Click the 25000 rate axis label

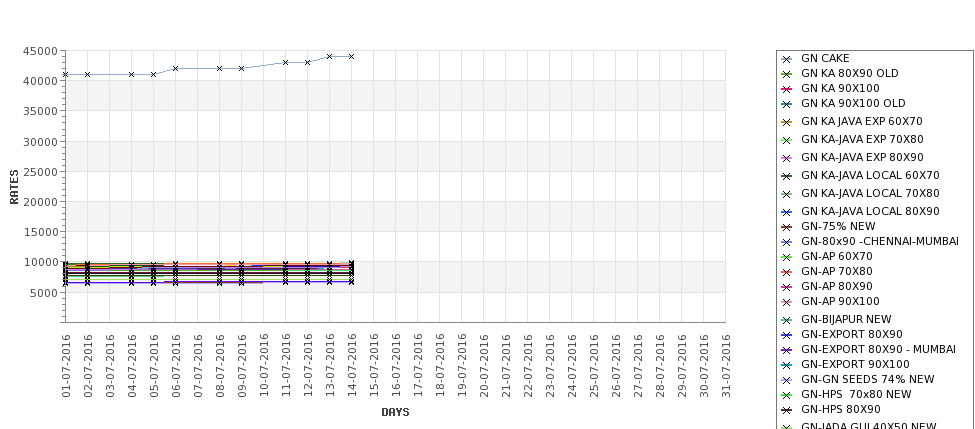[40, 172]
